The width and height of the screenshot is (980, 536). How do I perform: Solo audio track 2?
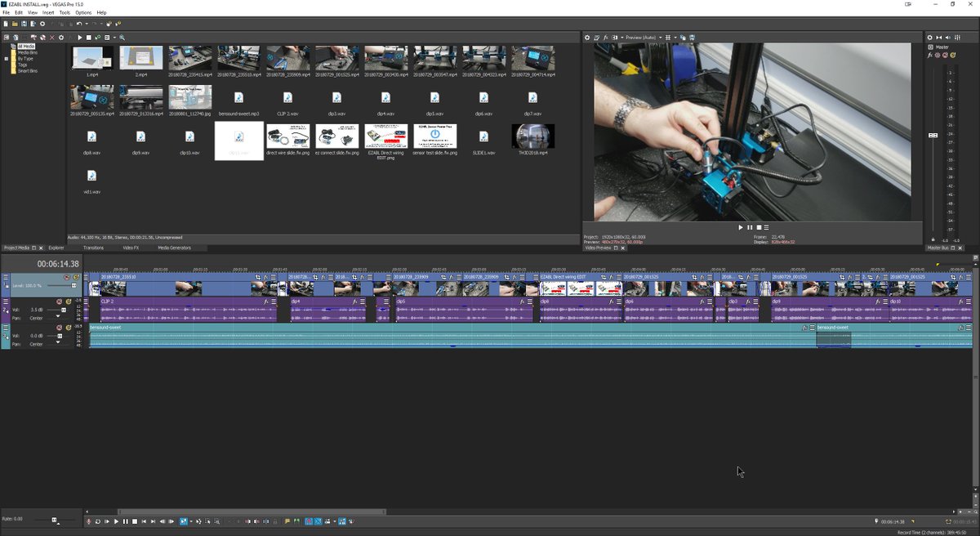pyautogui.click(x=69, y=301)
